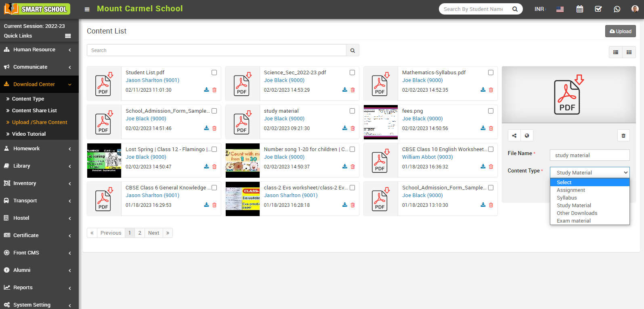Tick the study material file checkbox
This screenshot has height=309, width=644.
coord(352,111)
